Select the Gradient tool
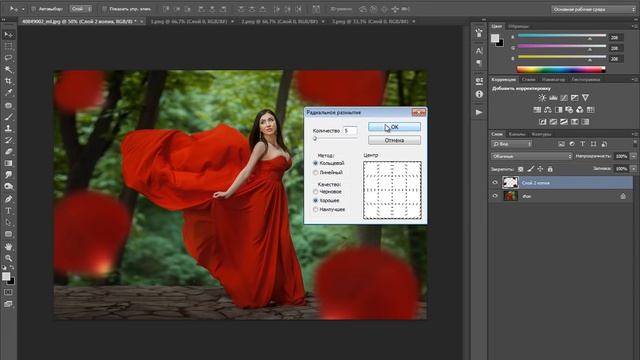 pos(8,163)
